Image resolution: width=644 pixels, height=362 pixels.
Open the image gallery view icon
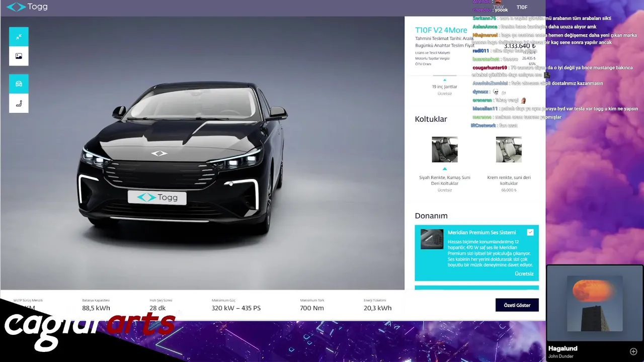[19, 56]
